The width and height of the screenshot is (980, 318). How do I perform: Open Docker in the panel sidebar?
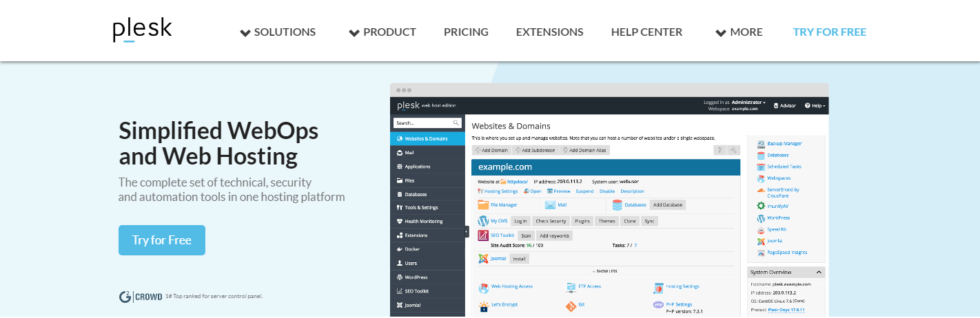click(x=427, y=249)
